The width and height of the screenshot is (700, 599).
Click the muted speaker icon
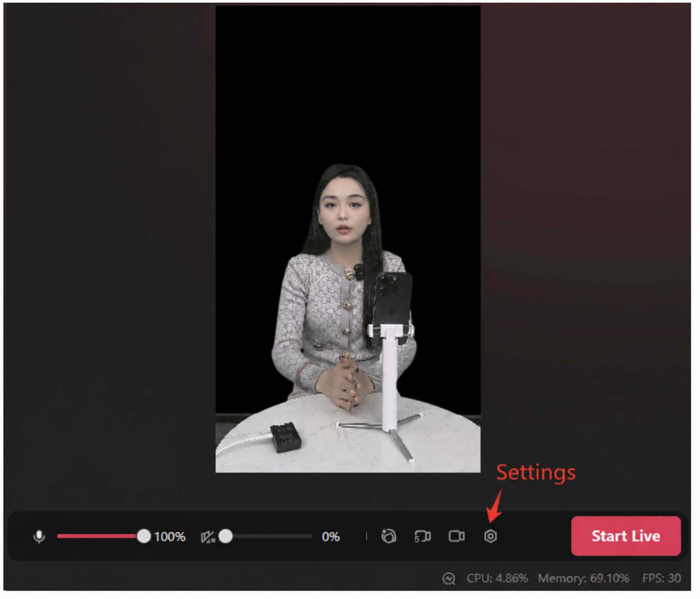pyautogui.click(x=208, y=537)
